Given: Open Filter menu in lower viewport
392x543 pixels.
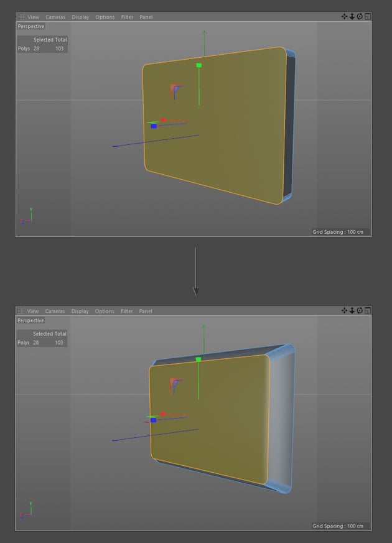Looking at the screenshot, I should (127, 311).
